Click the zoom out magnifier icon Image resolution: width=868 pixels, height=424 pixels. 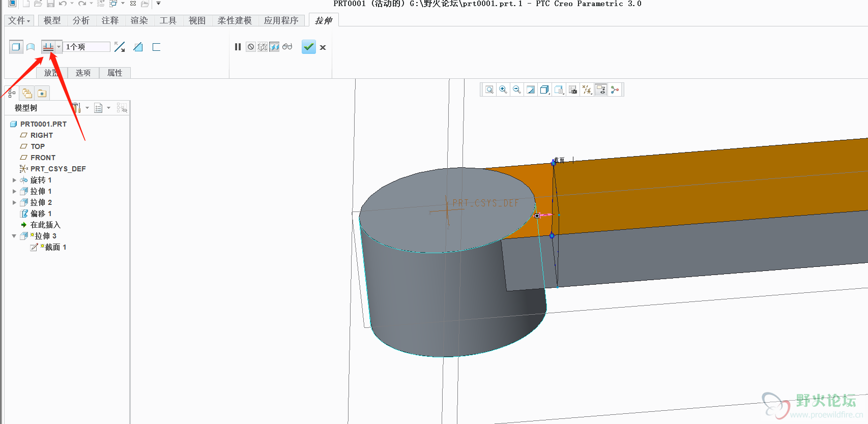pyautogui.click(x=517, y=89)
